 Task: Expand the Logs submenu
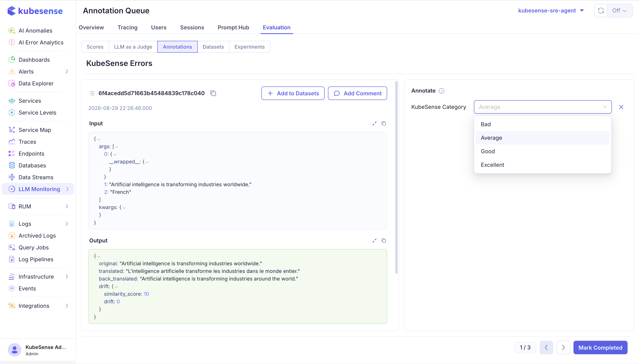(x=67, y=224)
